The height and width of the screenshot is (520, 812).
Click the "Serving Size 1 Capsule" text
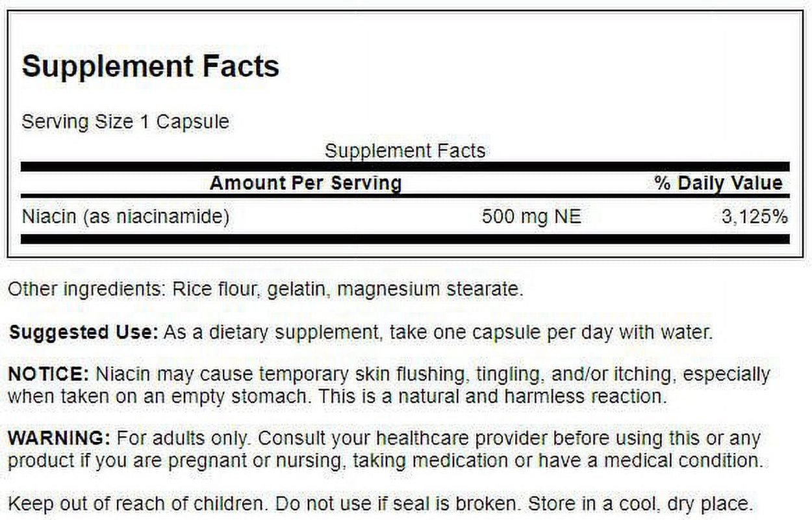coord(125,122)
